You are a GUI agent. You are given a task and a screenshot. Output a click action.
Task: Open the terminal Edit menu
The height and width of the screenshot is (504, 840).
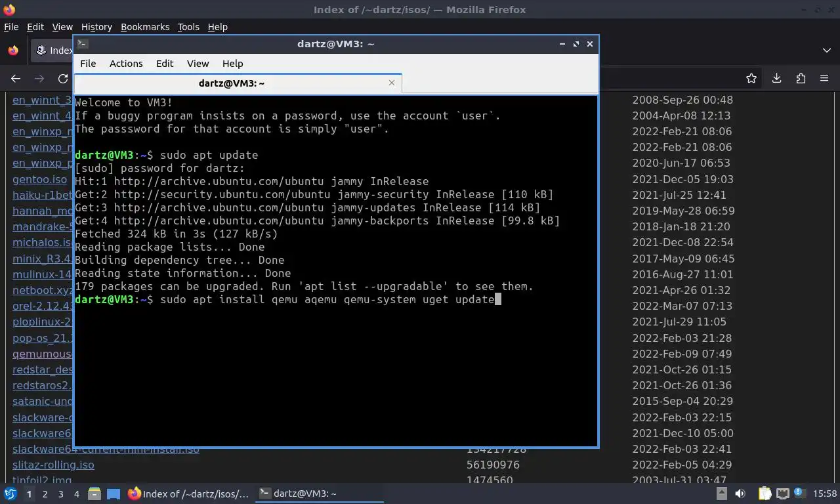(x=165, y=64)
